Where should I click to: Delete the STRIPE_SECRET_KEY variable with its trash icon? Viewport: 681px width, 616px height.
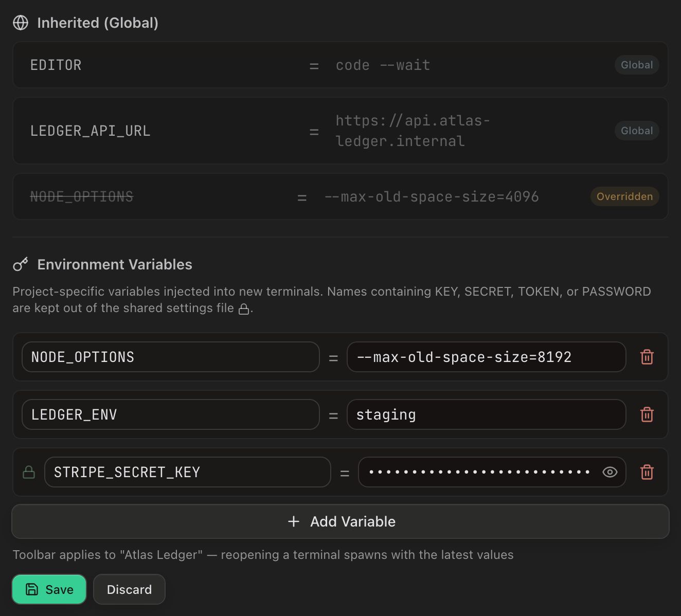tap(647, 472)
